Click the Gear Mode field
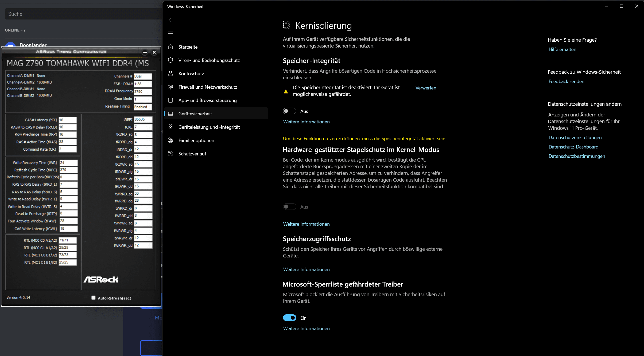 [143, 99]
